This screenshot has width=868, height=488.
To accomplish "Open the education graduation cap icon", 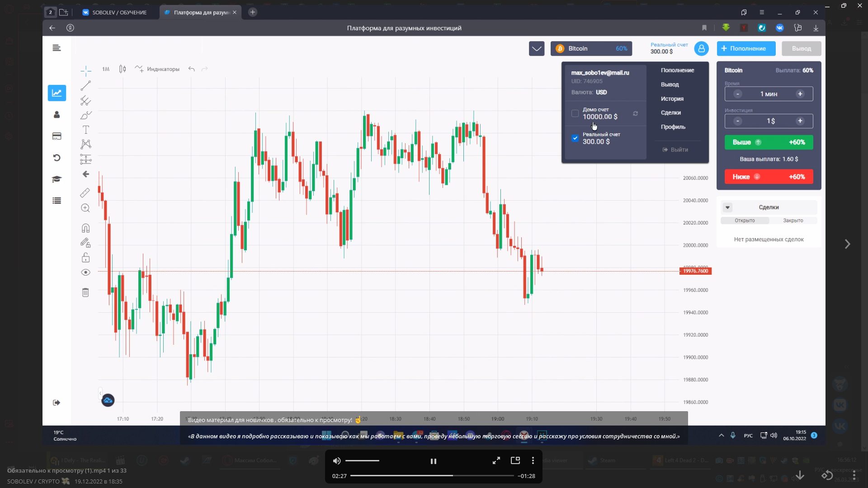I will pos(57,179).
